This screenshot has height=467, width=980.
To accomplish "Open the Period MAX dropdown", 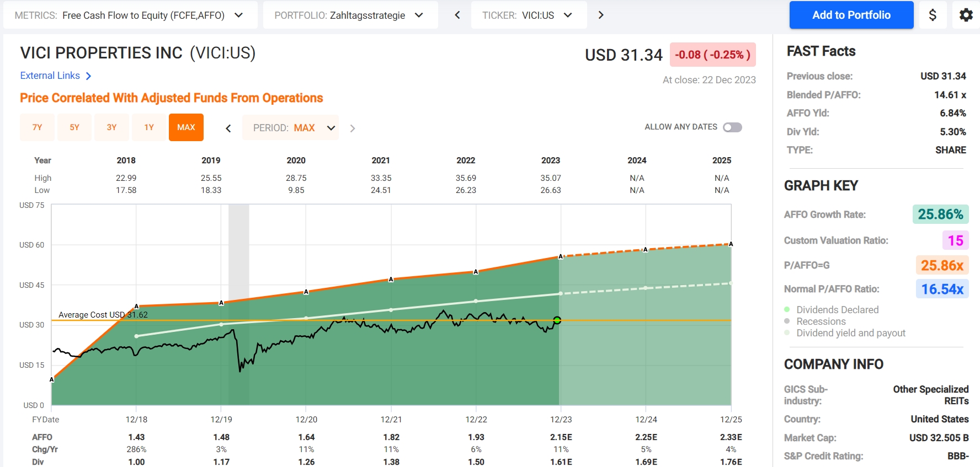I will [x=290, y=128].
